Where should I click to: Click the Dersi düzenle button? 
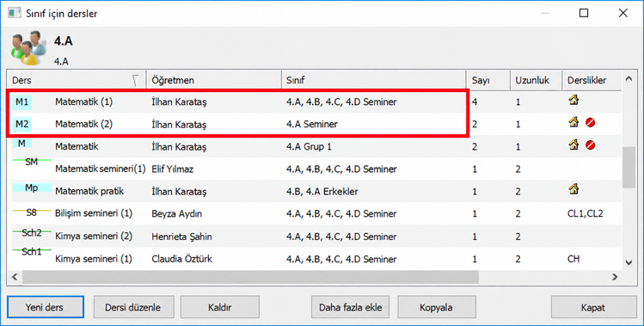[x=133, y=307]
